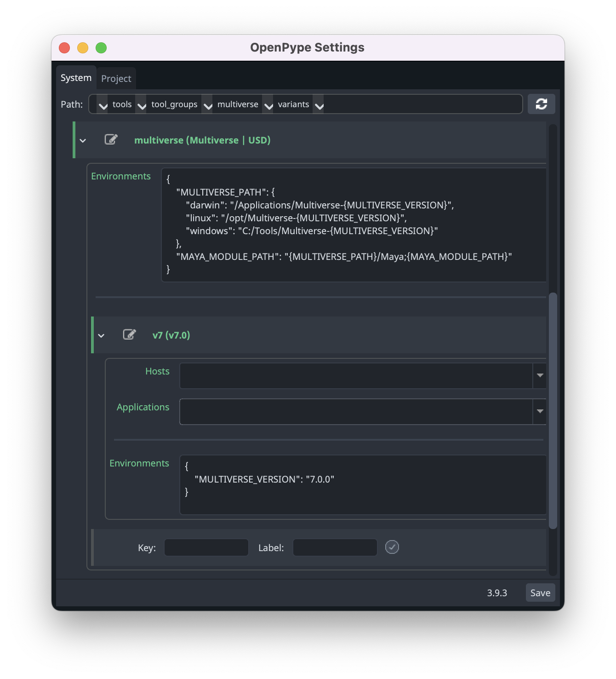Open the Hosts dropdown list
The height and width of the screenshot is (679, 616).
pos(540,375)
